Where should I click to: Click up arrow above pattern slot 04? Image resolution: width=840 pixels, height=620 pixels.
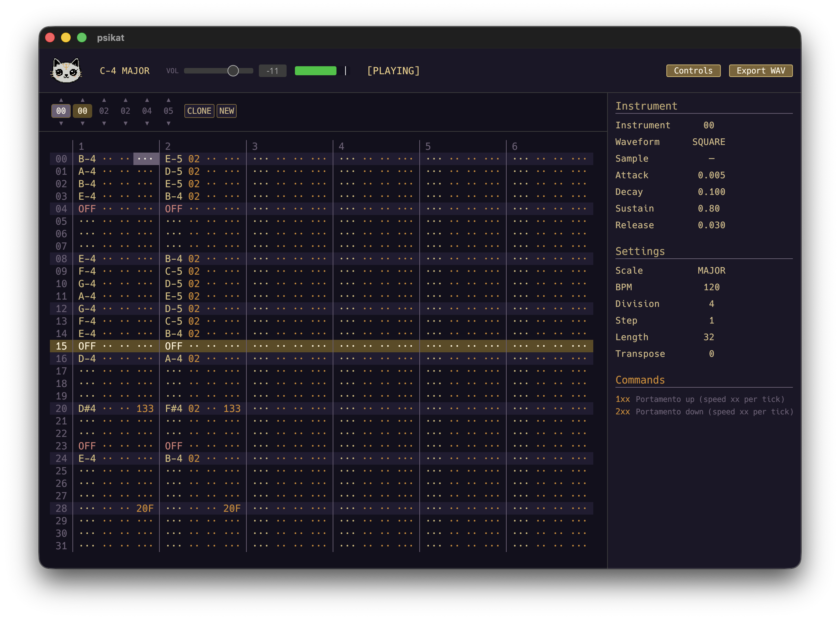147,100
